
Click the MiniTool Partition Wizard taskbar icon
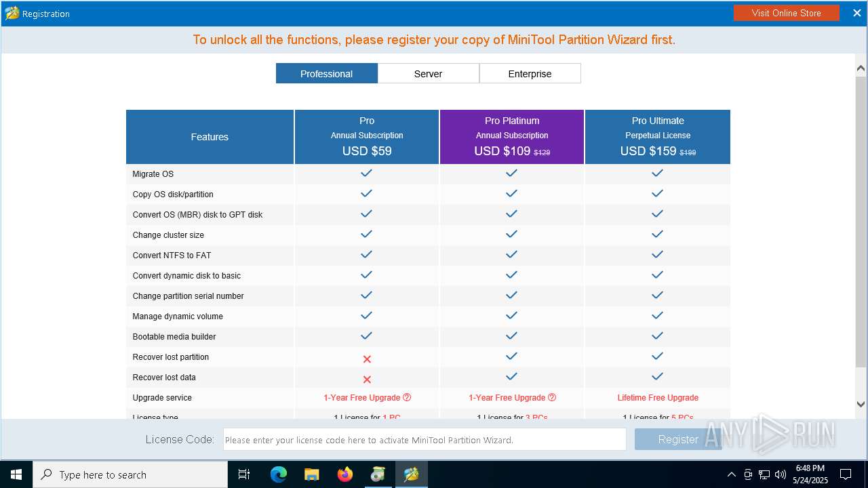tap(411, 474)
